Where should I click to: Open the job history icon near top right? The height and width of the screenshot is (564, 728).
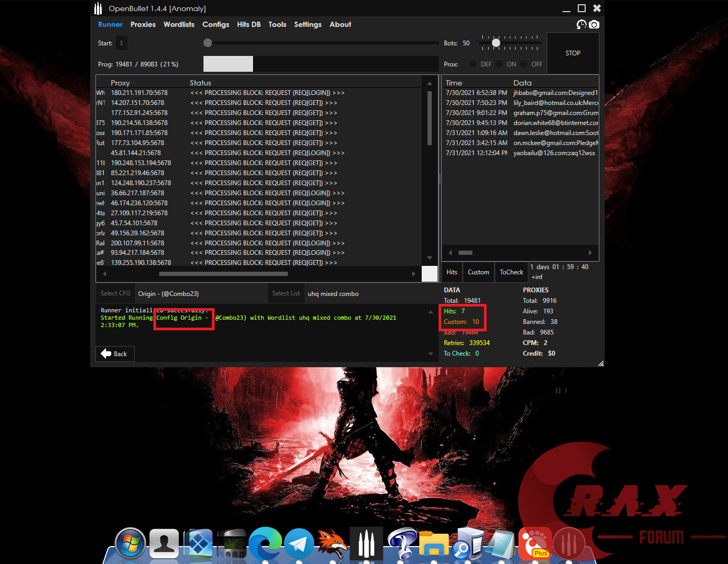click(x=581, y=24)
